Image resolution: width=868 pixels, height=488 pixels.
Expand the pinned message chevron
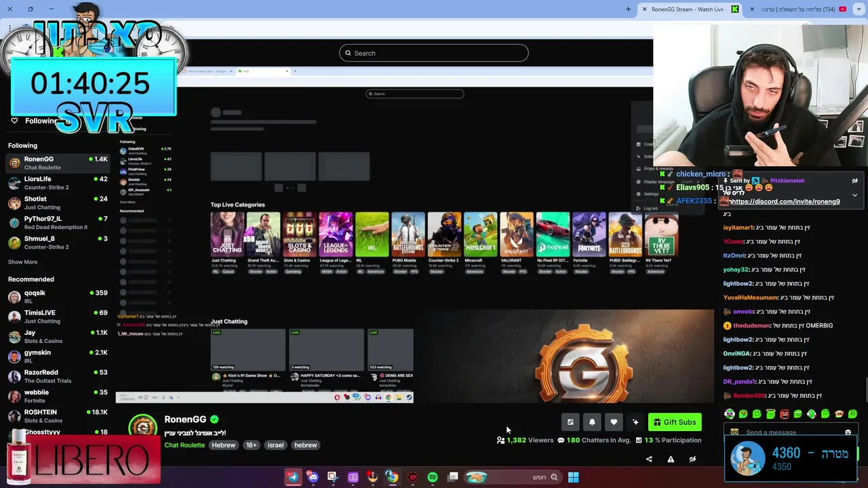point(854,195)
